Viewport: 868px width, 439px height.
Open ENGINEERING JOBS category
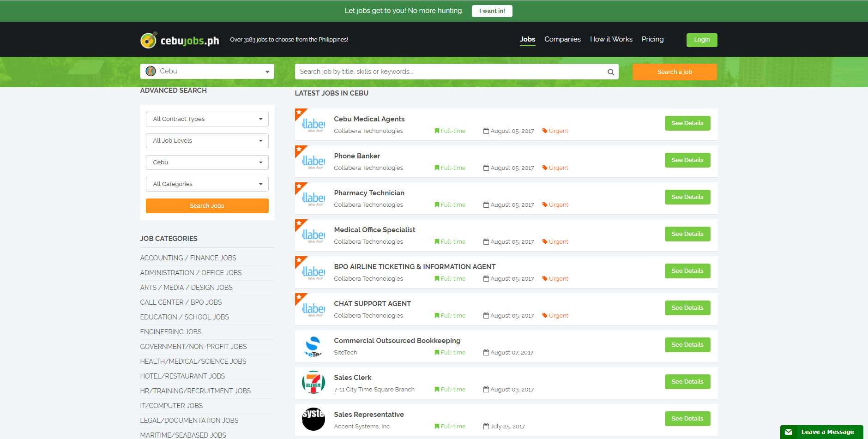click(171, 332)
